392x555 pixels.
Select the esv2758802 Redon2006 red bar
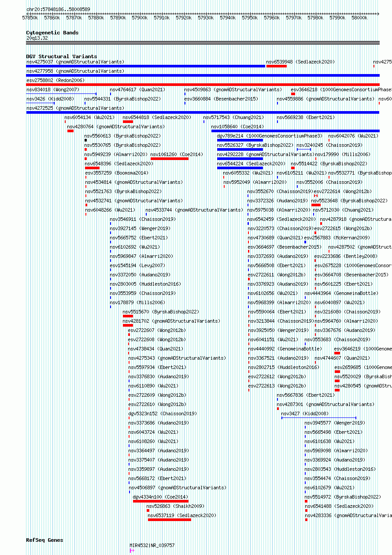click(x=203, y=85)
